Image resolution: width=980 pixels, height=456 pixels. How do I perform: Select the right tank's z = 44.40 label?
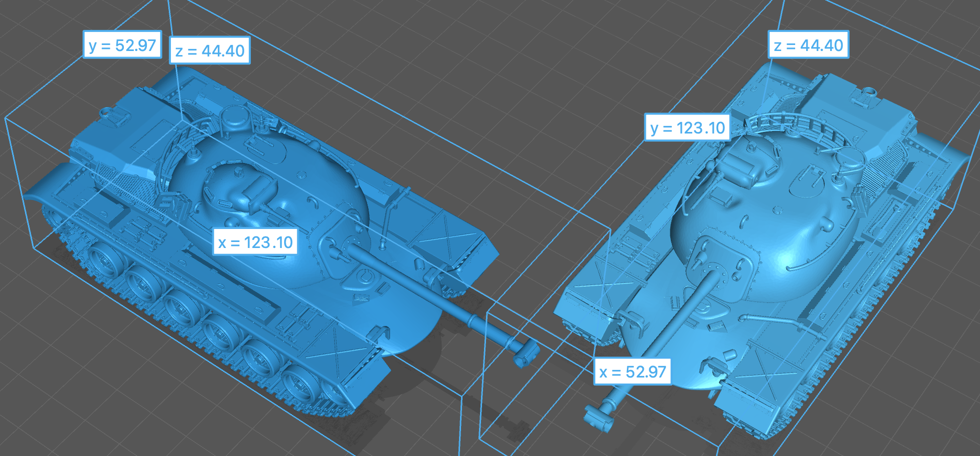pyautogui.click(x=808, y=45)
